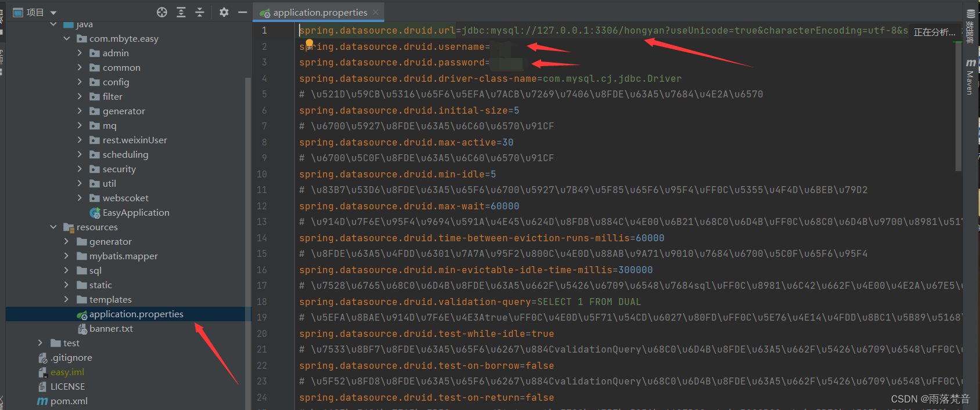This screenshot has width=980, height=410.
Task: Switch to application.properties editor tab
Action: tap(320, 12)
